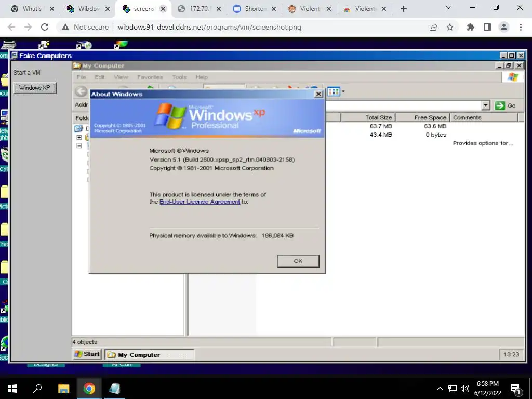Maximize the Fake Computers window

tap(512, 55)
